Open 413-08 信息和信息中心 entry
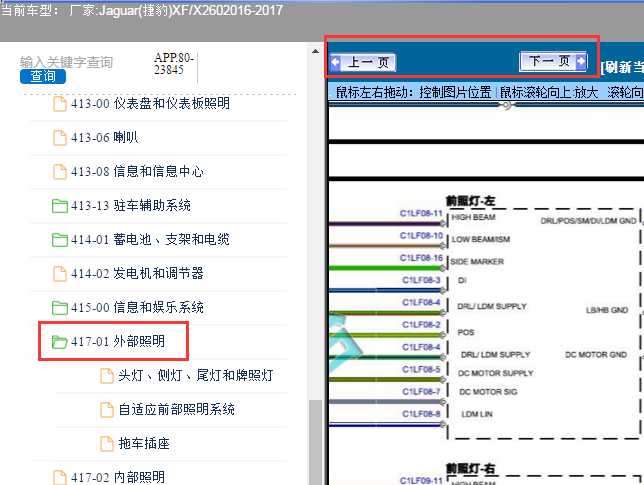This screenshot has height=485, width=644. coord(137,172)
